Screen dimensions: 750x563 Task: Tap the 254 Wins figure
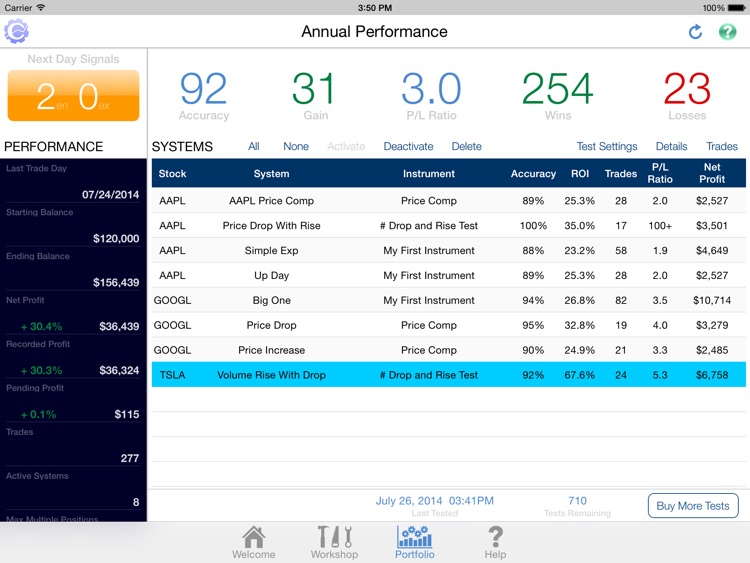(558, 89)
